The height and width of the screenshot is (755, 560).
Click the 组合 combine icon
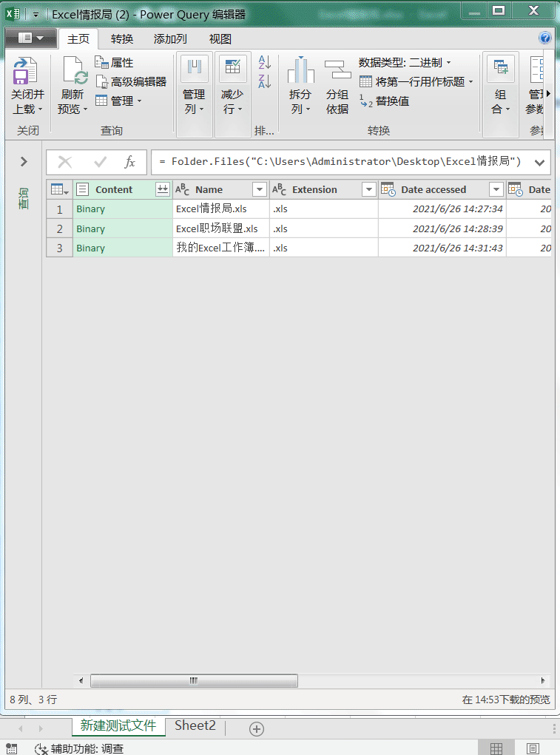coord(501,67)
